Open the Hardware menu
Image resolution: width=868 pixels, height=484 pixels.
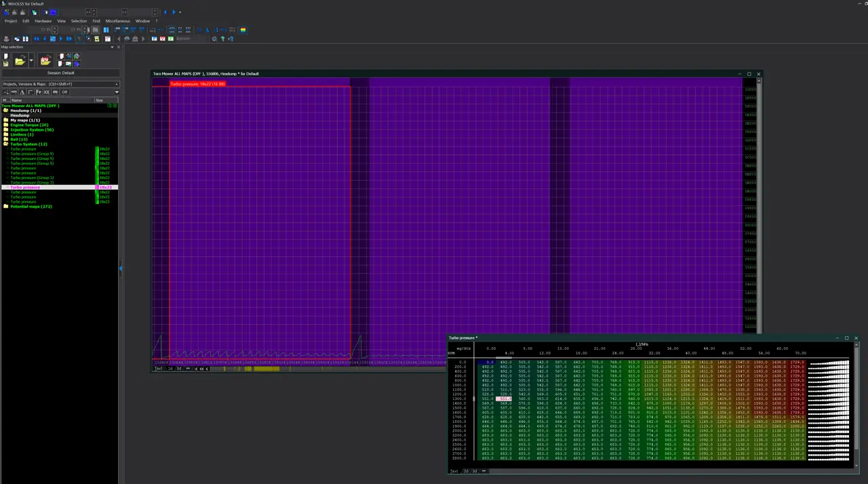click(43, 21)
